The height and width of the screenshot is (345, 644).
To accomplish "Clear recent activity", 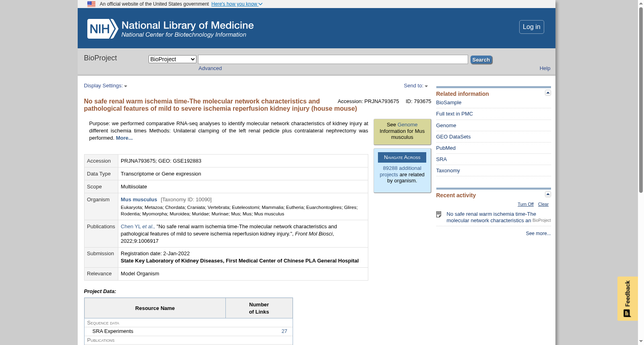I will point(543,205).
